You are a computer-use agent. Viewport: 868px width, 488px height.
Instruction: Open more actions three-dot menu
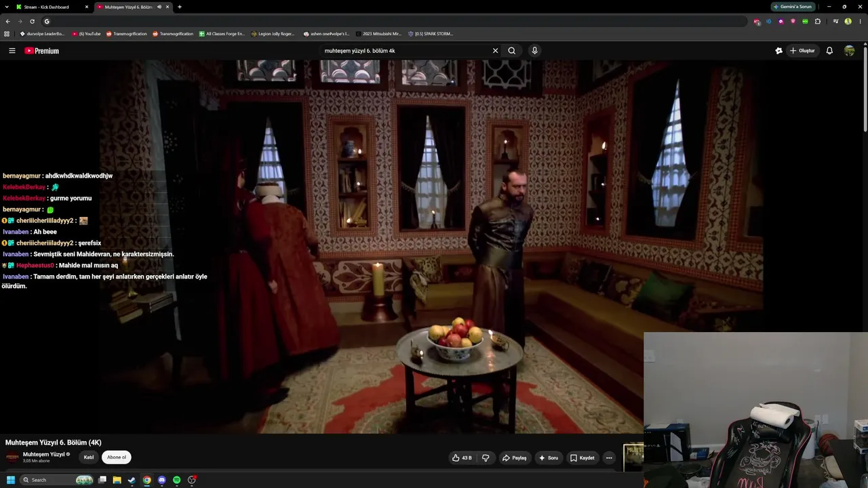(609, 458)
